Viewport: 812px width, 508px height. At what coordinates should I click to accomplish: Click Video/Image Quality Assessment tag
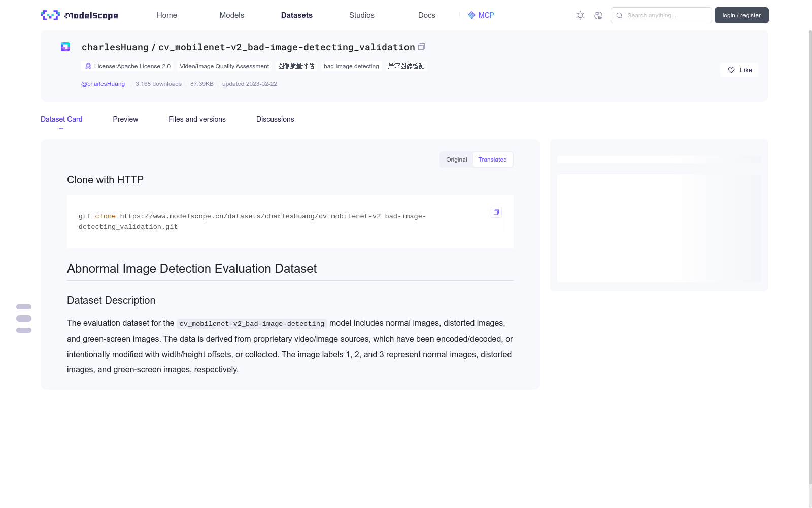point(224,66)
